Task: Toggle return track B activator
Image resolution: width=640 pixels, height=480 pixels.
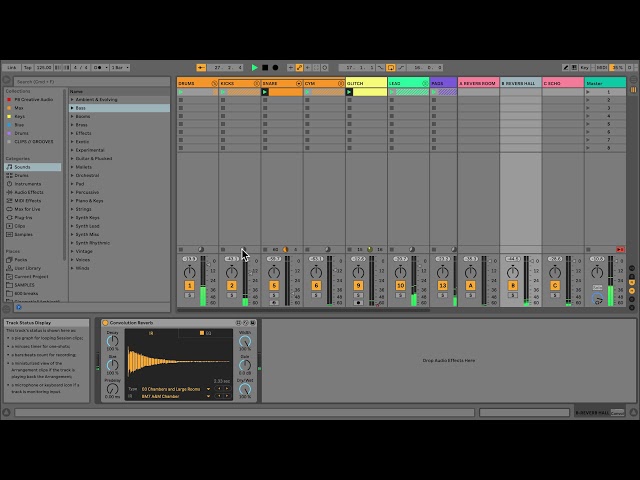Action: pos(513,286)
